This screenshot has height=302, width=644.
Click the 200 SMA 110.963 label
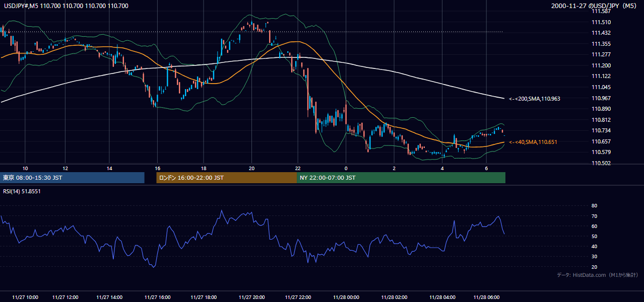(x=535, y=99)
